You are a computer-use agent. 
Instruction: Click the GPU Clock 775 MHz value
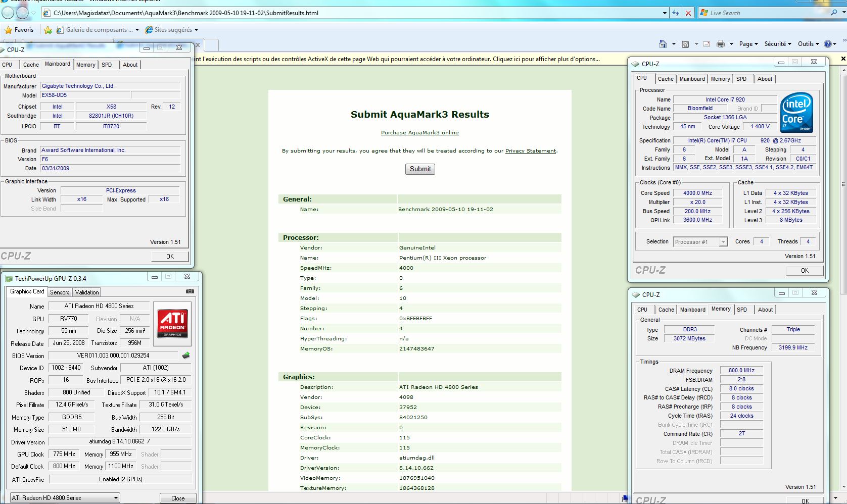click(64, 455)
